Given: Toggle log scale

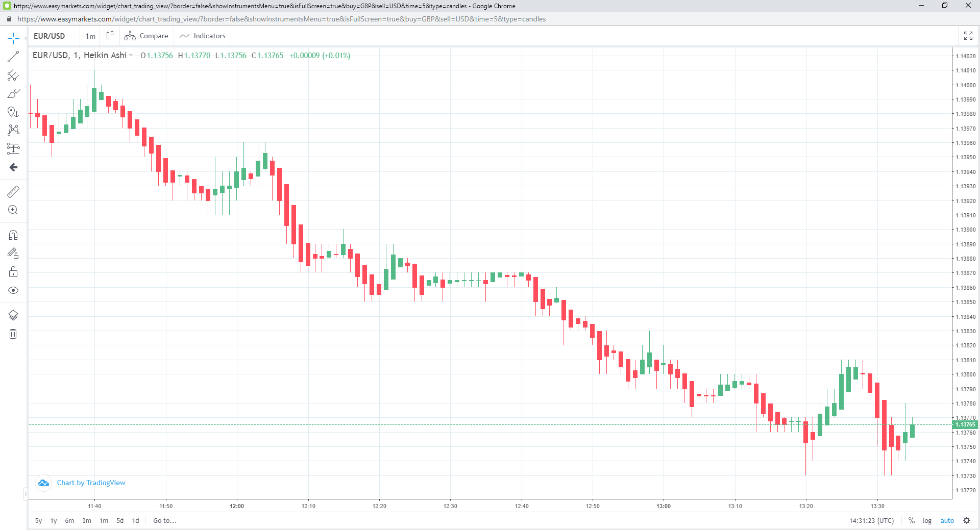Looking at the screenshot, I should point(927,521).
